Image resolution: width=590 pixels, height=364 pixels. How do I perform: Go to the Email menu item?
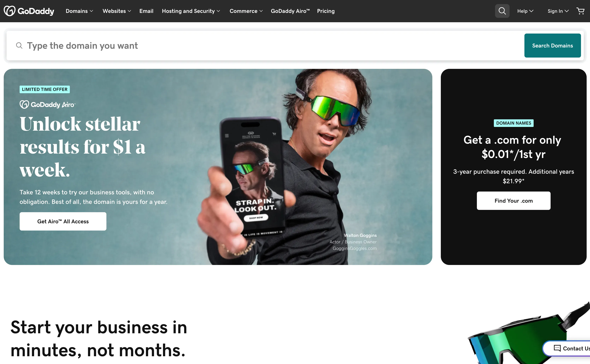146,11
